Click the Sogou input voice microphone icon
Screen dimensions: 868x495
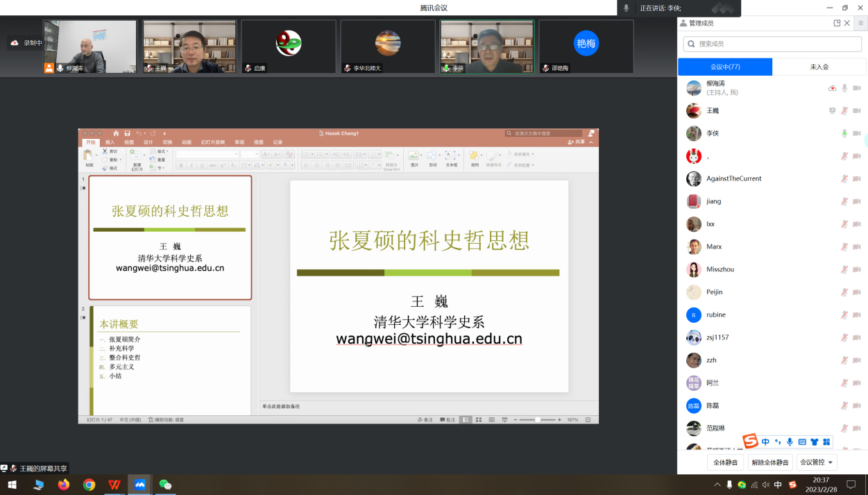click(x=790, y=442)
